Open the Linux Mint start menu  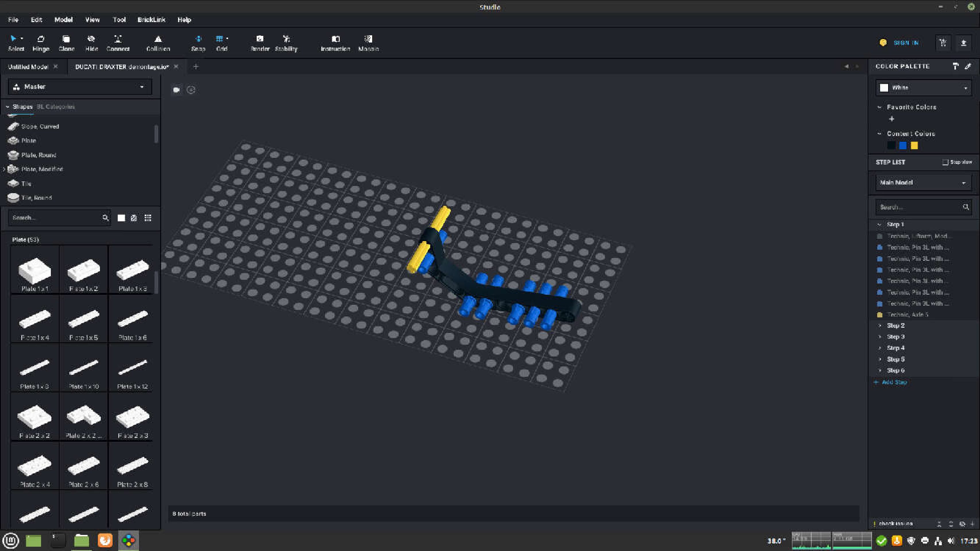[10, 540]
